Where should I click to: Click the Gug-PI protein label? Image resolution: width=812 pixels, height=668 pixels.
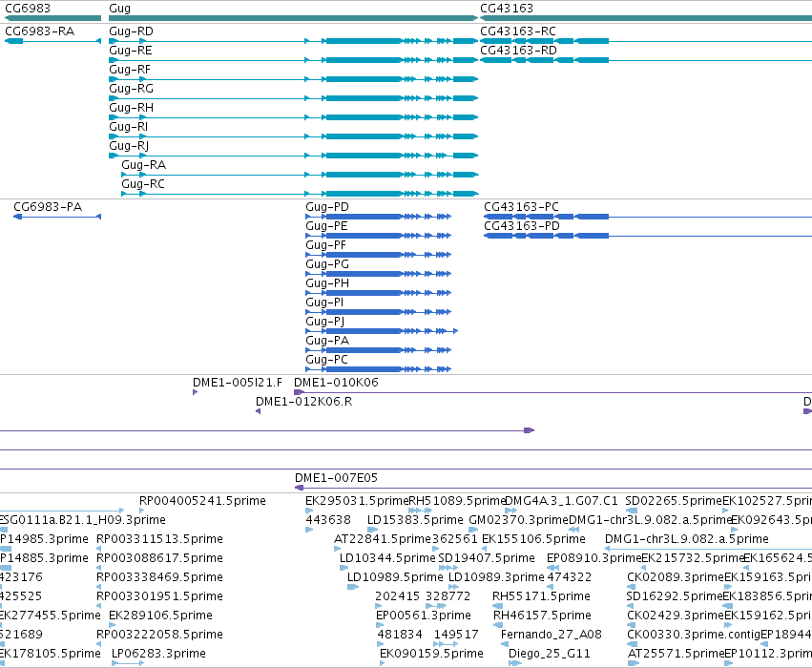pos(324,303)
